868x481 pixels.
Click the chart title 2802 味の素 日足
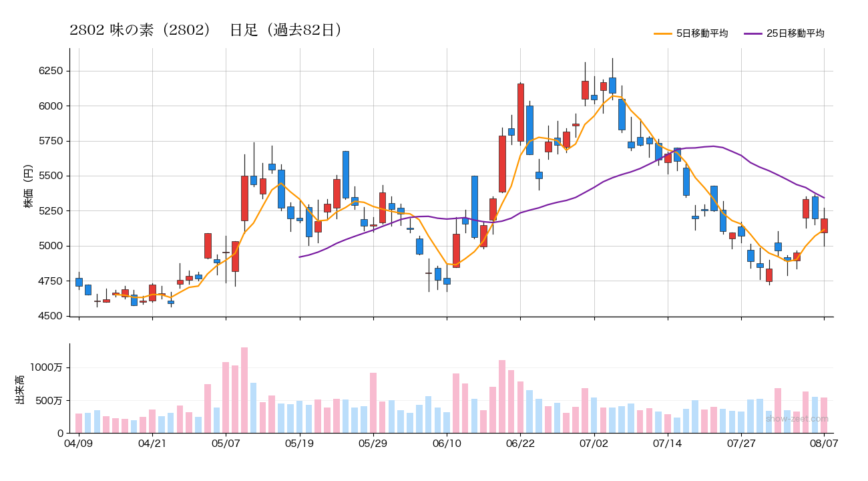[x=207, y=30]
